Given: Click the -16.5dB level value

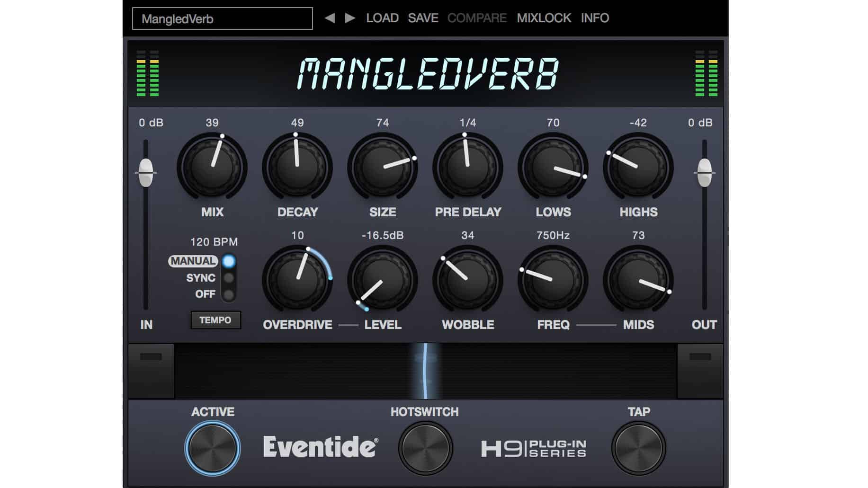Looking at the screenshot, I should (x=383, y=235).
